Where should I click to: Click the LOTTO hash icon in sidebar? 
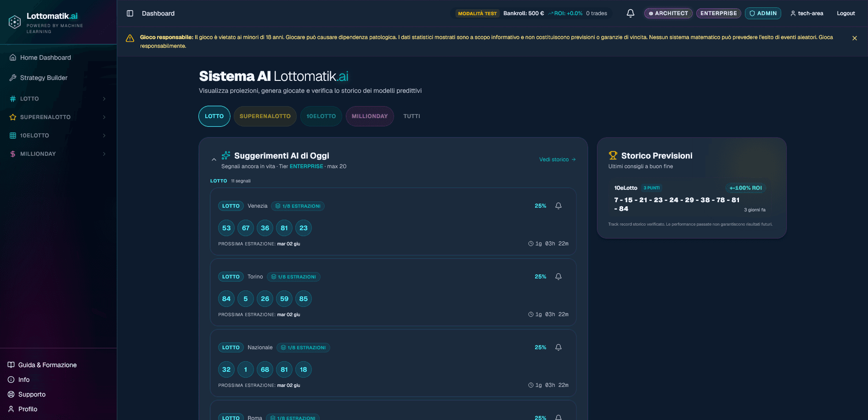(13, 99)
